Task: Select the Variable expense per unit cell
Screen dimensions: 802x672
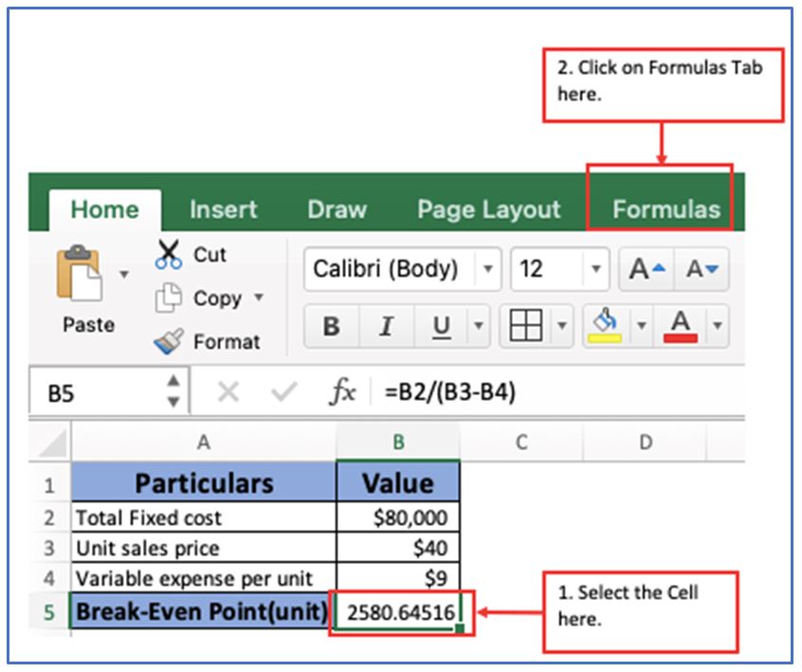Action: tap(204, 578)
